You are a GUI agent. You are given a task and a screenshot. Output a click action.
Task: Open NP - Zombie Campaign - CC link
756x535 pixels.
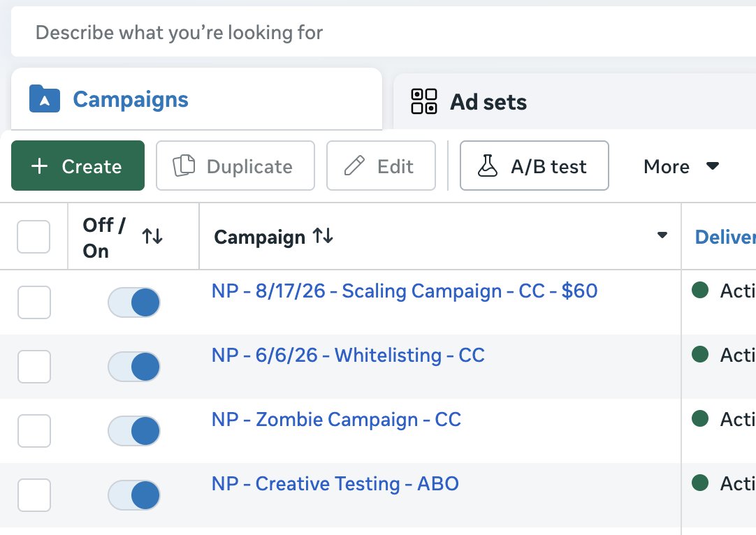[x=336, y=419]
